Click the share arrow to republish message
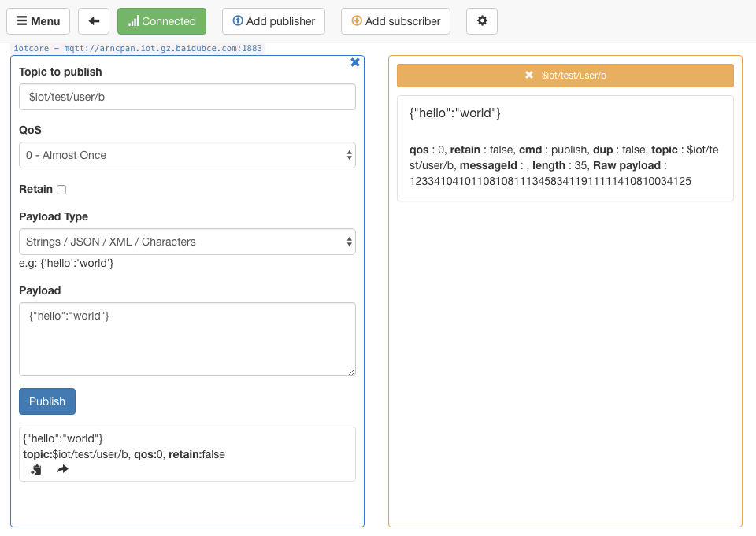This screenshot has height=536, width=756. point(63,470)
